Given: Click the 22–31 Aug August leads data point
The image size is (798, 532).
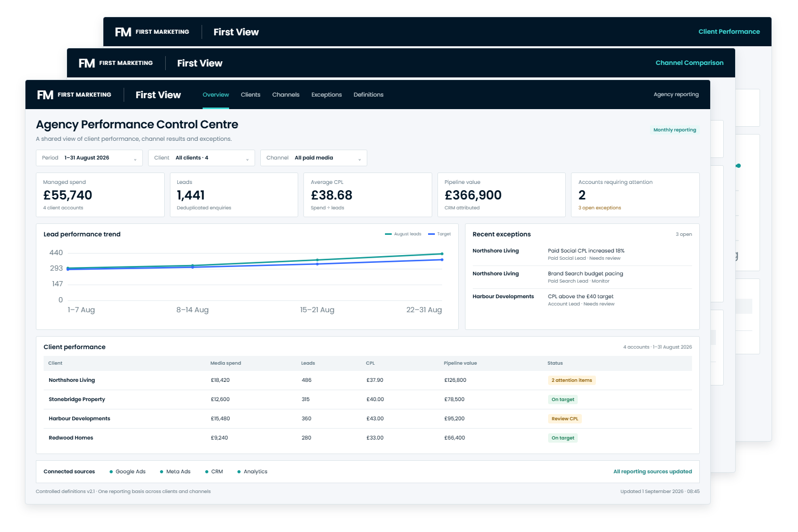Looking at the screenshot, I should click(x=442, y=254).
